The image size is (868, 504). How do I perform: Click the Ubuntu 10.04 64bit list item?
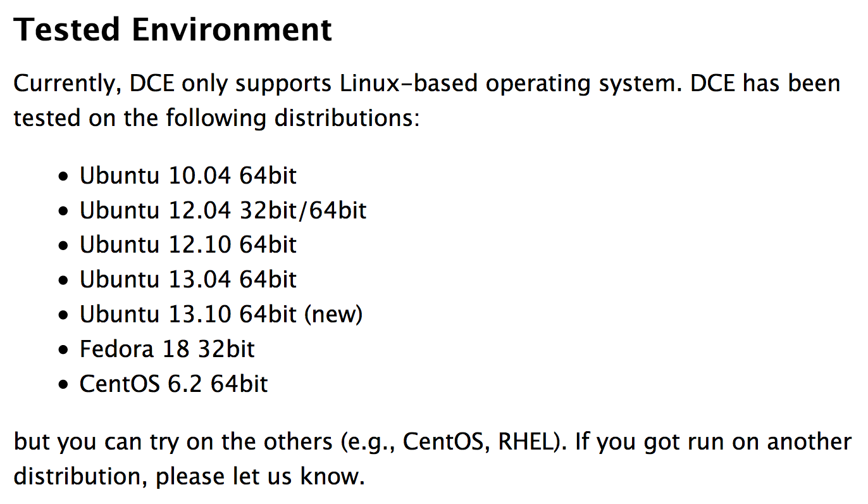[x=188, y=175]
